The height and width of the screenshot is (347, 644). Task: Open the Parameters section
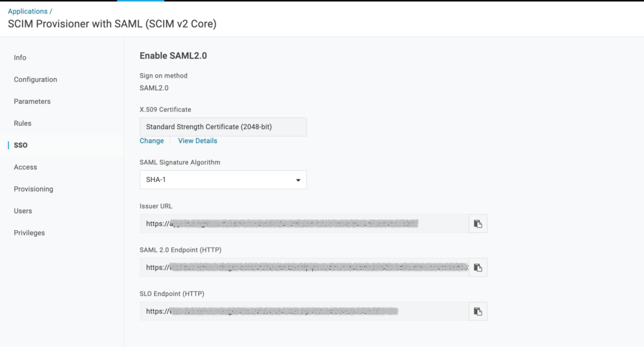pos(32,101)
